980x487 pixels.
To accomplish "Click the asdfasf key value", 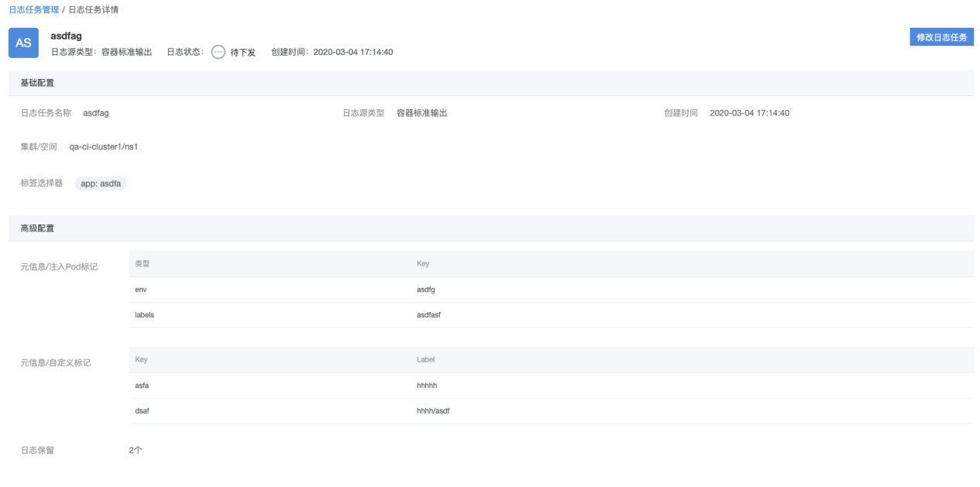I will click(x=428, y=315).
